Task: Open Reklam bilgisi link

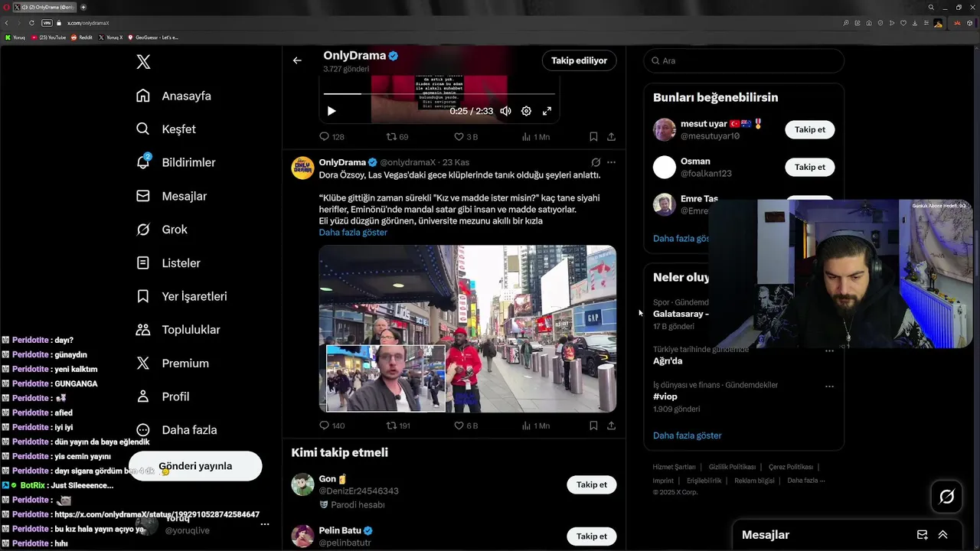Action: coord(754,481)
